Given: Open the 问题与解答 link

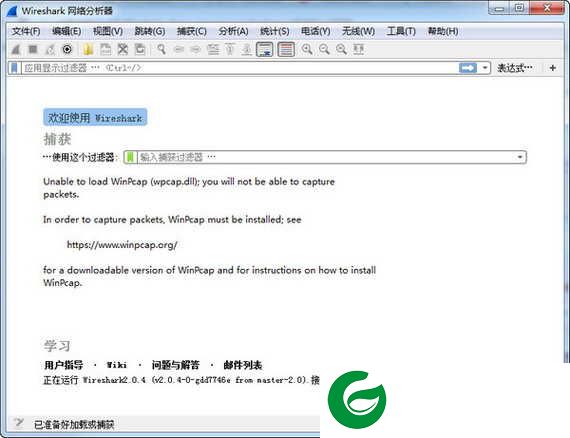Looking at the screenshot, I should [176, 365].
